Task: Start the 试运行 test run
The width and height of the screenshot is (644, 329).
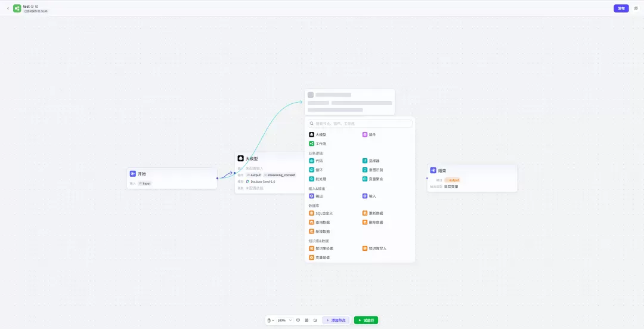Action: pos(366,320)
